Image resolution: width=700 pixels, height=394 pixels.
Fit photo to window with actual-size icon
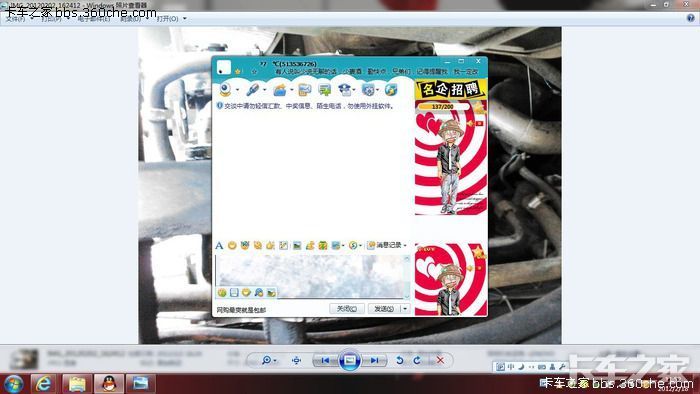point(296,360)
